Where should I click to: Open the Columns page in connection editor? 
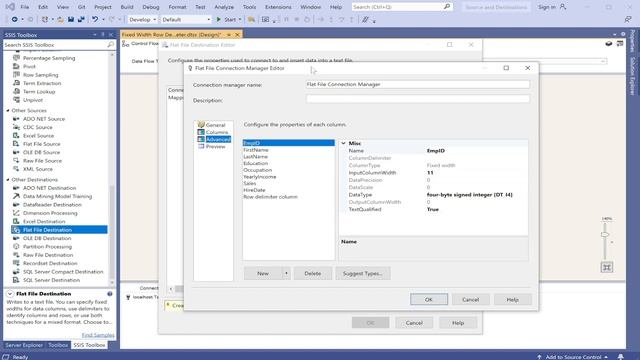[217, 132]
